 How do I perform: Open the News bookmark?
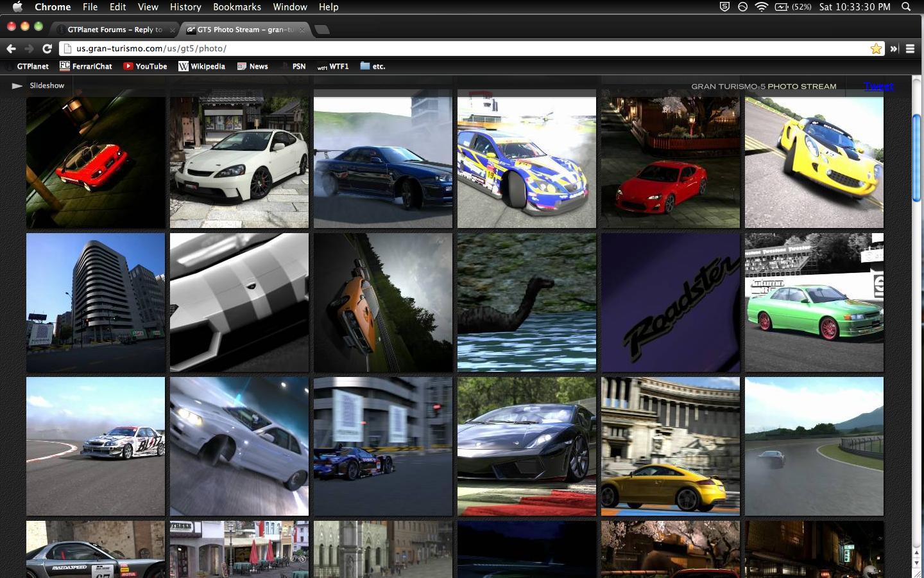[253, 66]
